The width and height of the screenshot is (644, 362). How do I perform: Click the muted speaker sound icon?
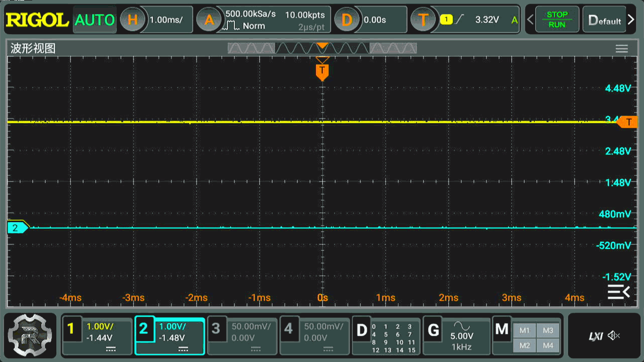613,335
